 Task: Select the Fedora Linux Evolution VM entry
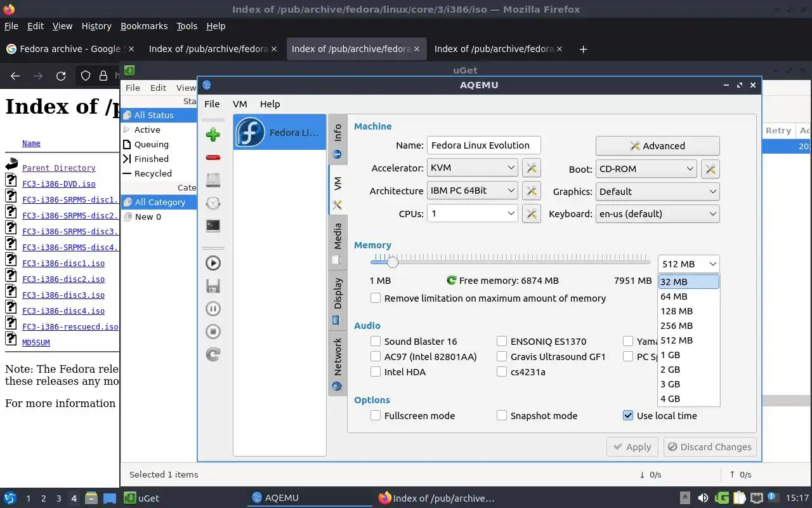tap(280, 132)
